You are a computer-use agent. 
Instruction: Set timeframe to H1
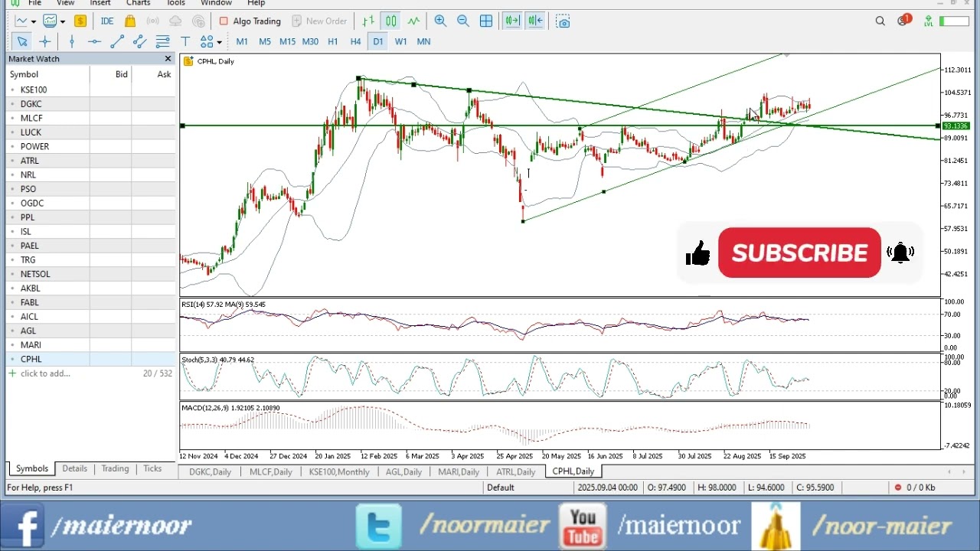click(333, 42)
